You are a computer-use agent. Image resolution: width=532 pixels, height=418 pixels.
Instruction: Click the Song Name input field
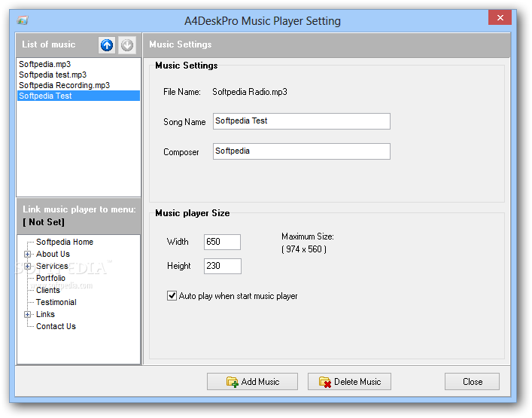point(302,121)
